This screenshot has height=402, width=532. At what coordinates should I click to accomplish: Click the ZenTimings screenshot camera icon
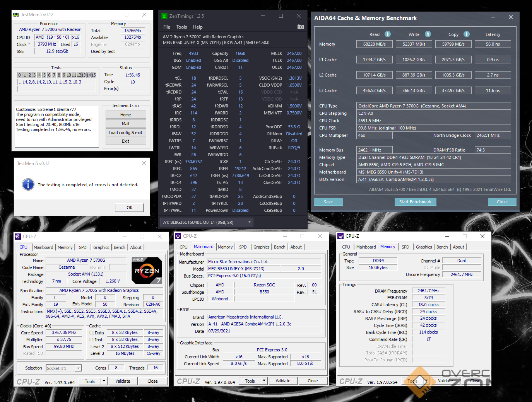click(x=300, y=27)
